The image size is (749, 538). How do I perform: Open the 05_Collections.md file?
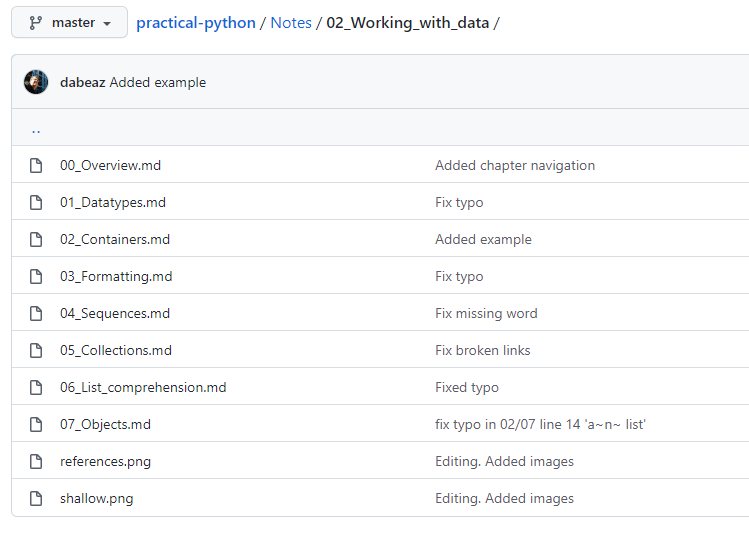point(116,350)
